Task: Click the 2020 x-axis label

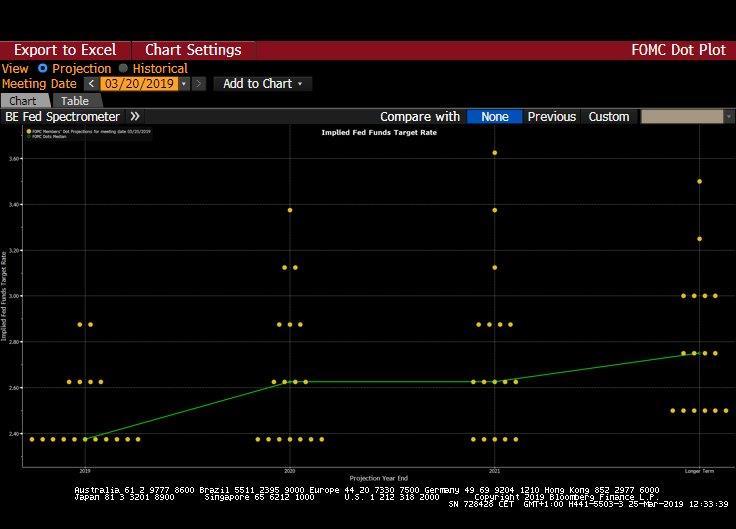Action: point(290,471)
